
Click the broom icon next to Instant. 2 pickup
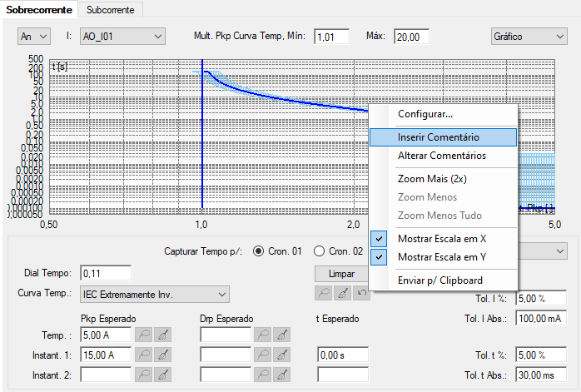coord(162,375)
